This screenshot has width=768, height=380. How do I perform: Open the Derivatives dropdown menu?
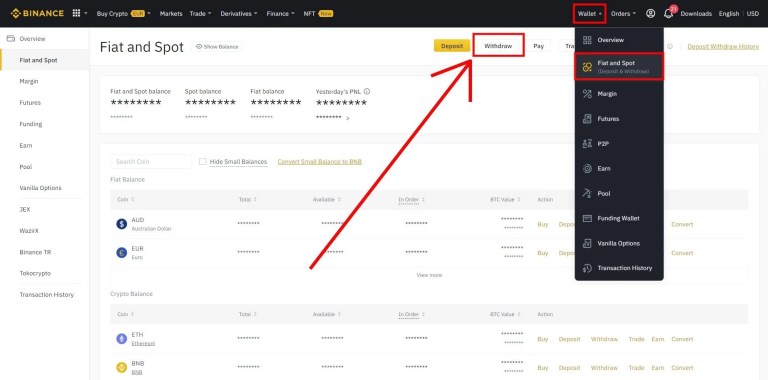point(239,14)
